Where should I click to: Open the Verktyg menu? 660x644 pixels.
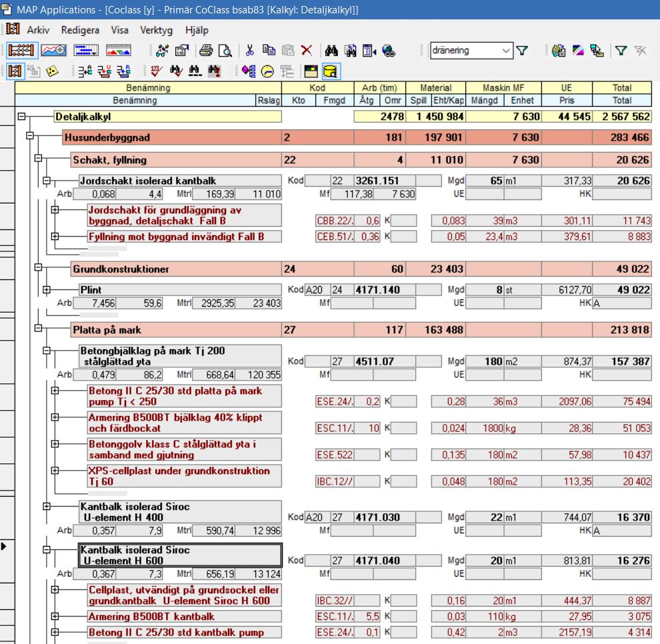point(156,30)
